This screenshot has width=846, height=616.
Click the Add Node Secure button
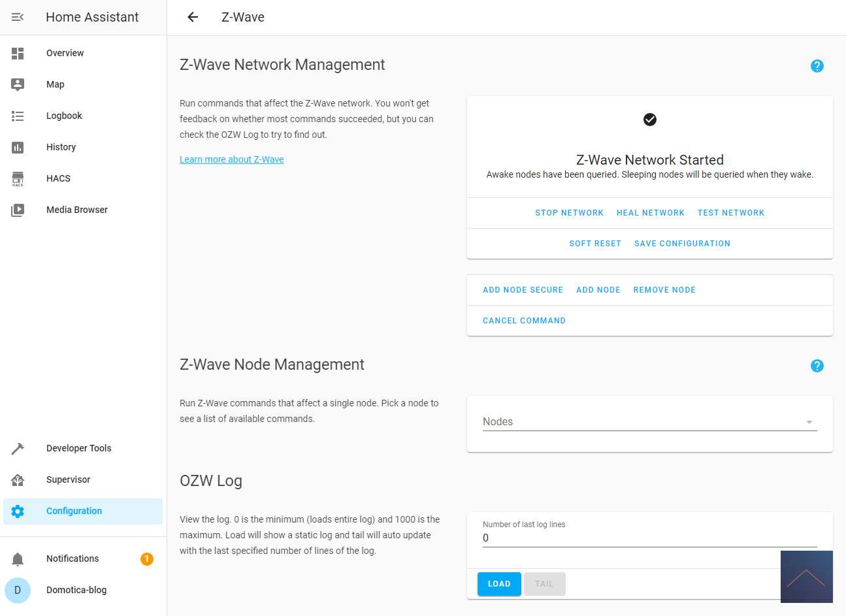(x=523, y=290)
